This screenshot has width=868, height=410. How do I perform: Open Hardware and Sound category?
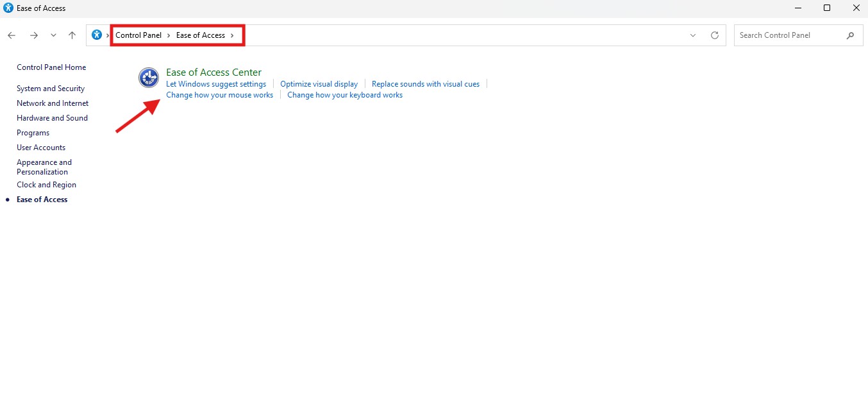click(x=52, y=118)
